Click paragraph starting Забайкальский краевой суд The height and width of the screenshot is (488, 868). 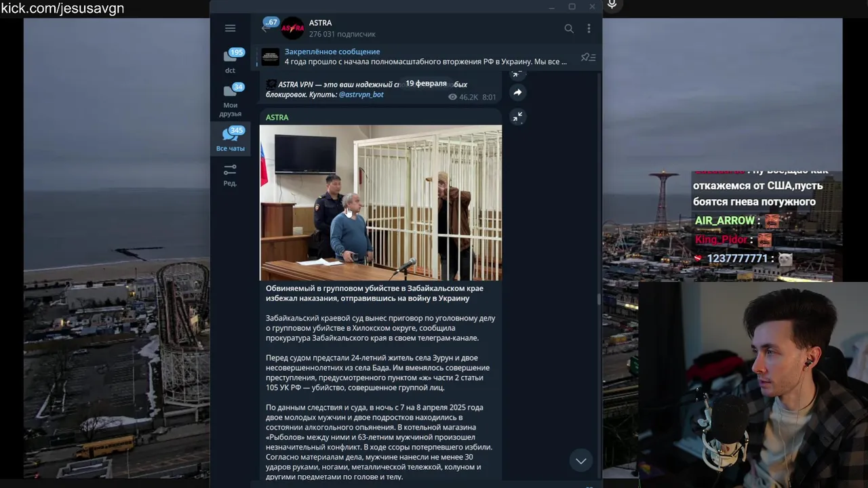tap(380, 328)
